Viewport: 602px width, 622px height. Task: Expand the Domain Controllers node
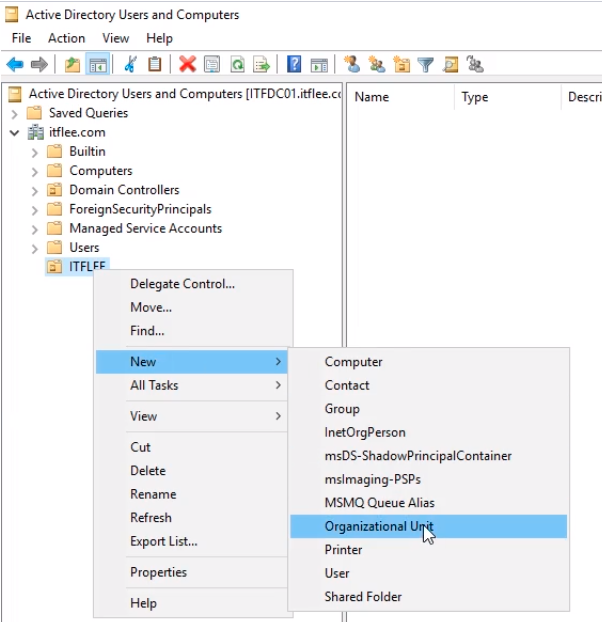(35, 190)
